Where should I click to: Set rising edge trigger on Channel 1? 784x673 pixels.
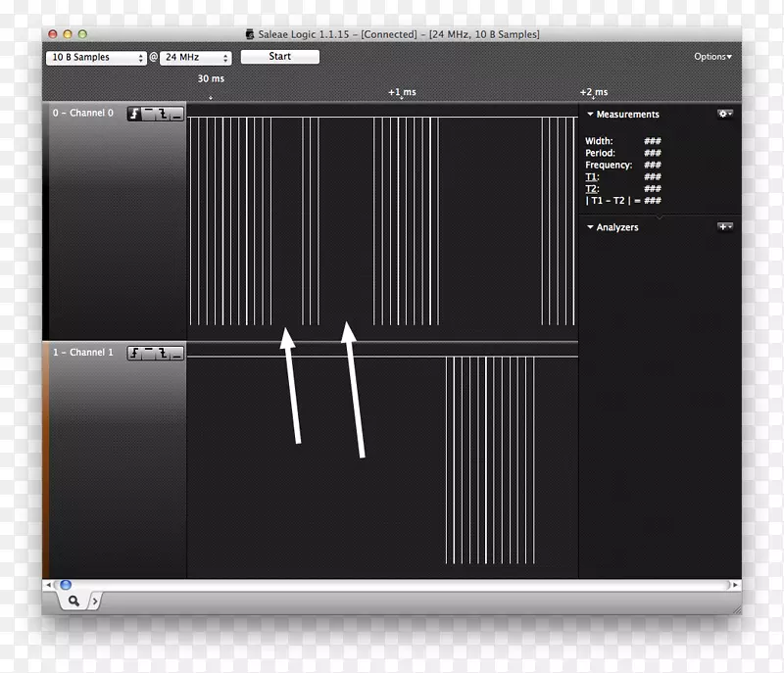(x=134, y=354)
